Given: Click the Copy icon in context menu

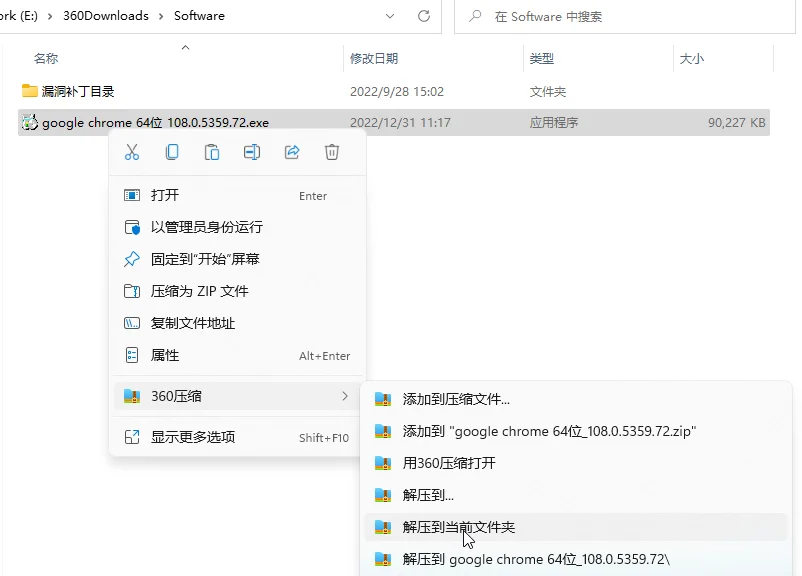Looking at the screenshot, I should (x=172, y=152).
